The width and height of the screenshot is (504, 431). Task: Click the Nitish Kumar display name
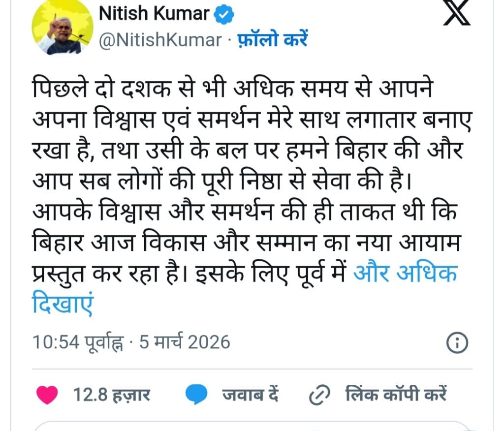click(154, 14)
